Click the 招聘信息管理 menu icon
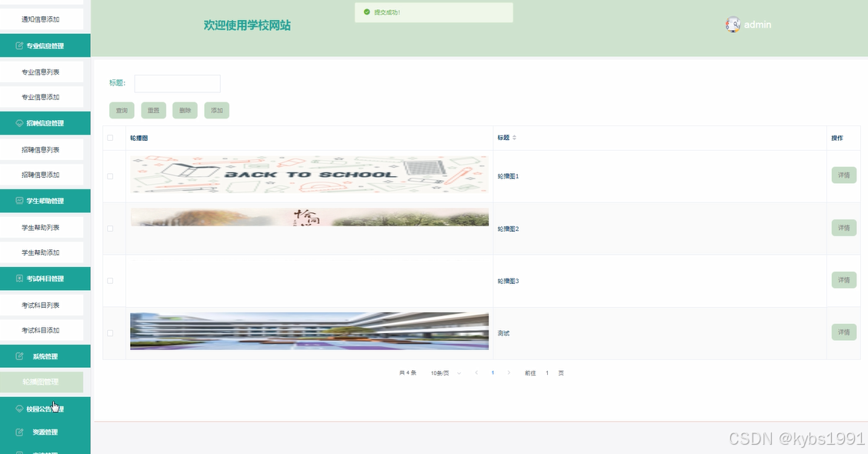 [x=19, y=123]
